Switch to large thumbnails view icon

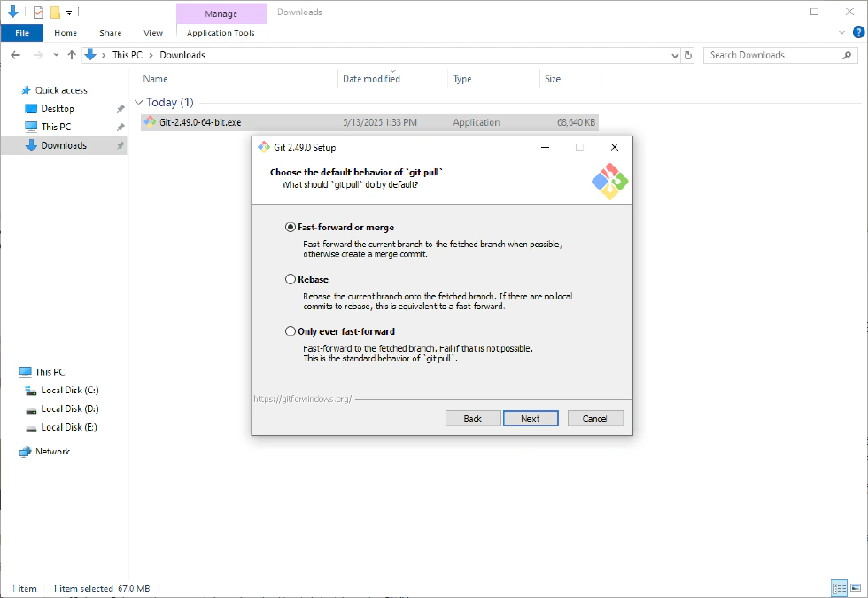click(x=855, y=588)
